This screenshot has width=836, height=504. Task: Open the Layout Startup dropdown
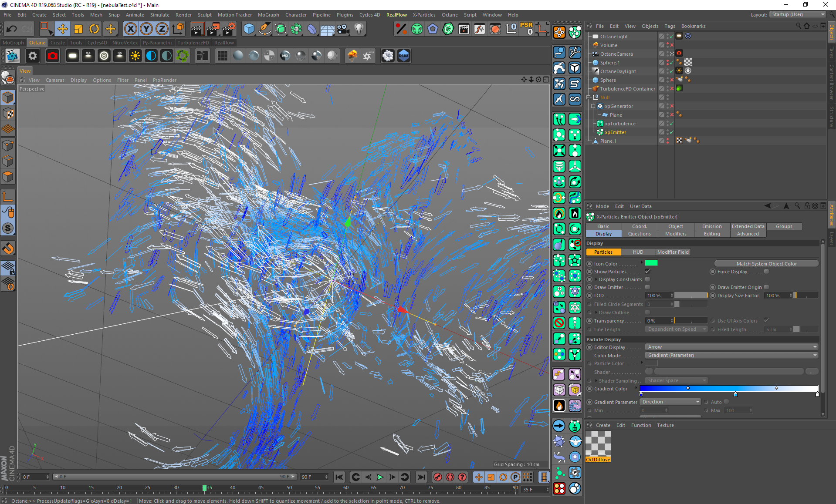798,14
